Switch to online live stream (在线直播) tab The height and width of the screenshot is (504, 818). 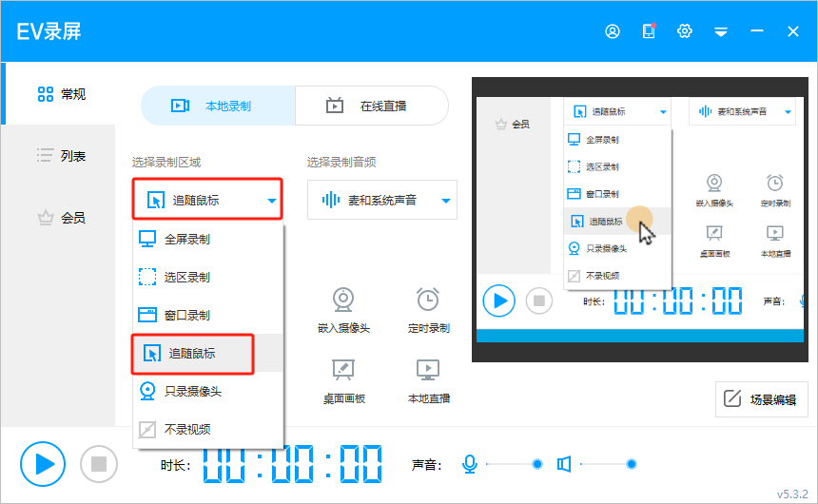371,106
